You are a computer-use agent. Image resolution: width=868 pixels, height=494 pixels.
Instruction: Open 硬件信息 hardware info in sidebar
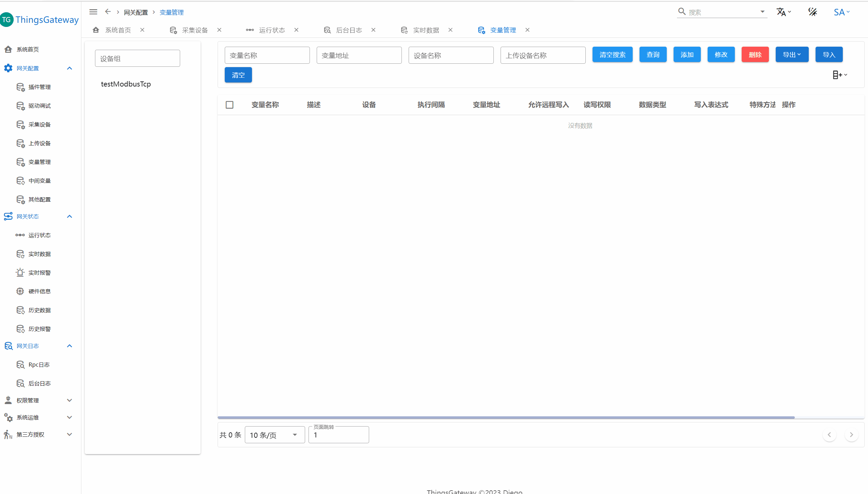pos(40,291)
